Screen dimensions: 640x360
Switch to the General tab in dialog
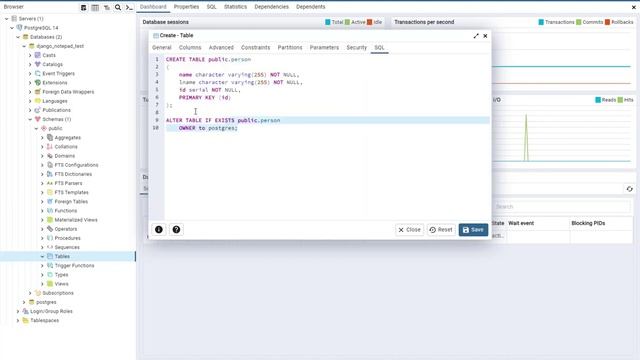coord(162,48)
